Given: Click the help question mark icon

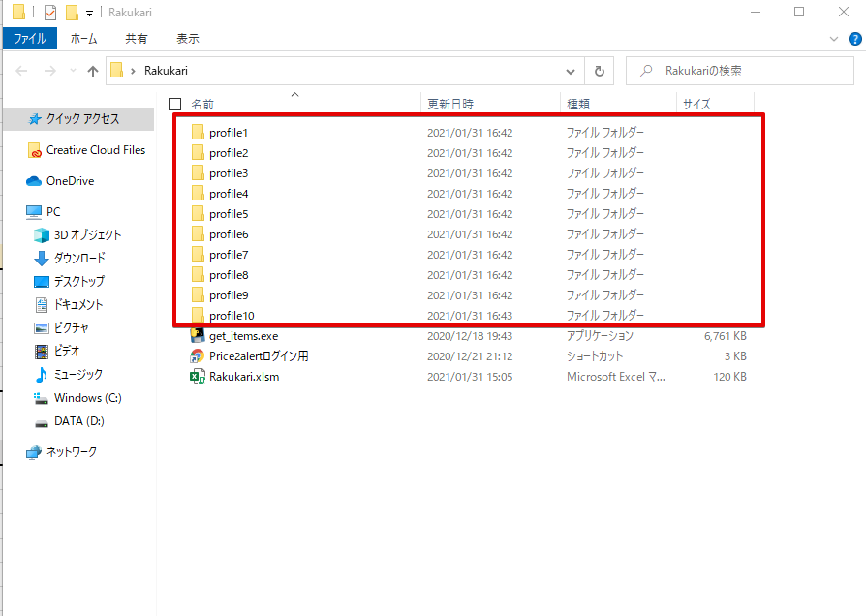Looking at the screenshot, I should 854,39.
